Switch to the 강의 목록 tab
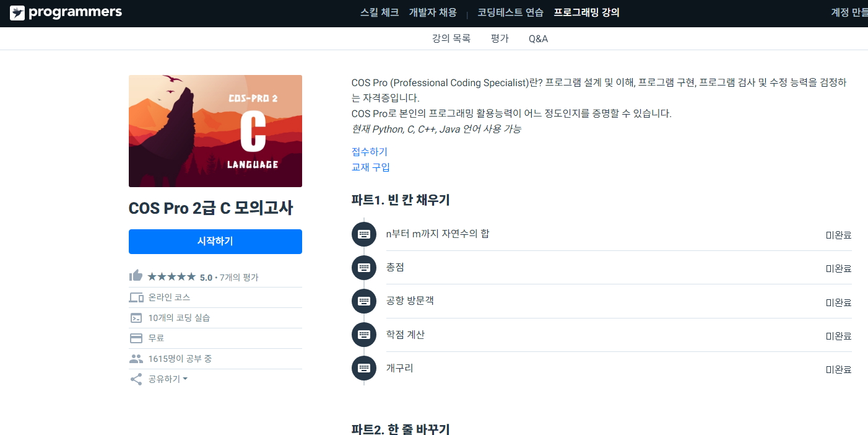Image resolution: width=868 pixels, height=435 pixels. tap(451, 38)
